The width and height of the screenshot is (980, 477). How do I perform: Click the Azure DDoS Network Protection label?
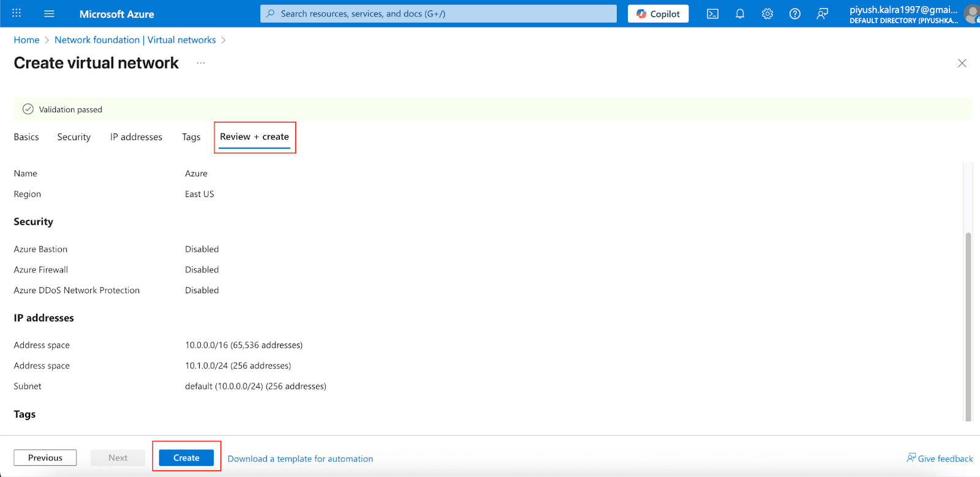tap(77, 290)
